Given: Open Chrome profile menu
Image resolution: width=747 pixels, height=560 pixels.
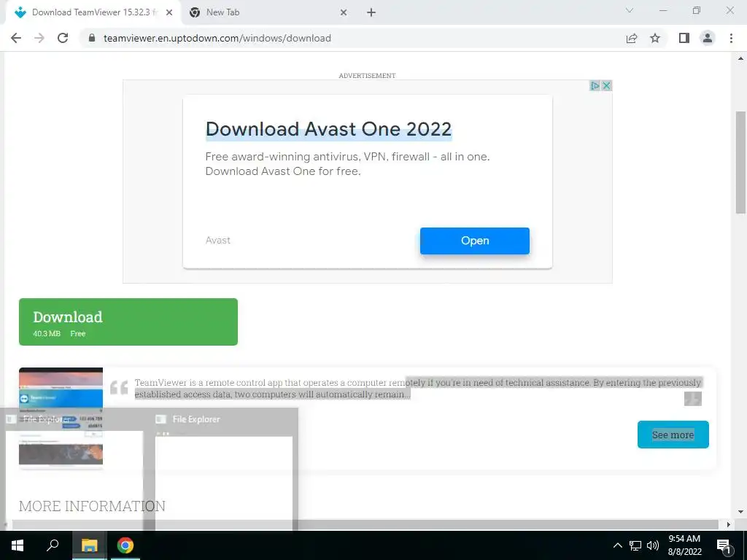Looking at the screenshot, I should (708, 38).
